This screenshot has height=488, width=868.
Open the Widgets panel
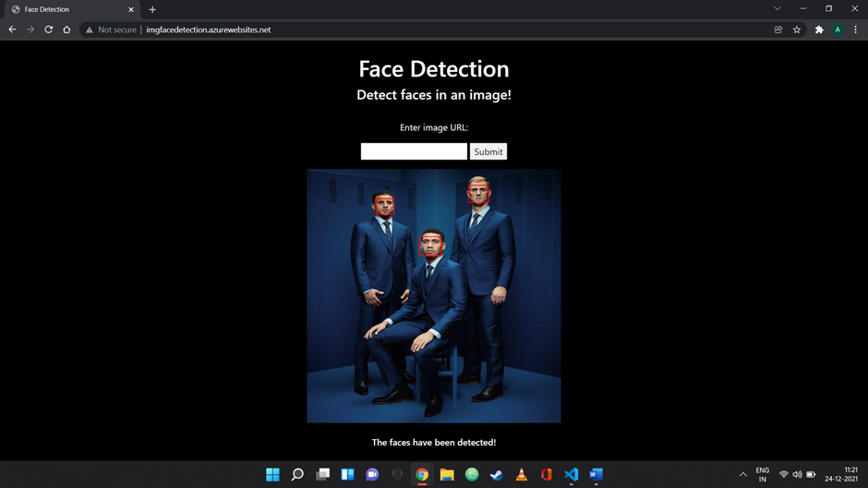pyautogui.click(x=347, y=475)
